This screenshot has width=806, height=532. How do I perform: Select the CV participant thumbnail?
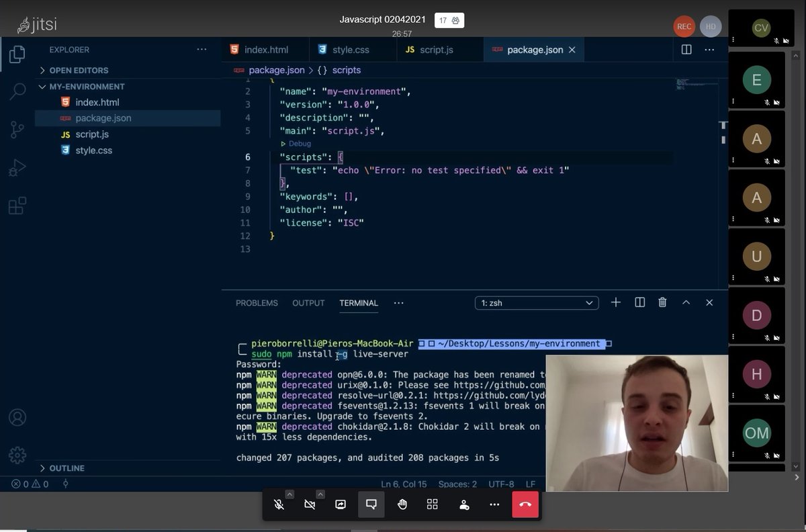click(x=761, y=28)
